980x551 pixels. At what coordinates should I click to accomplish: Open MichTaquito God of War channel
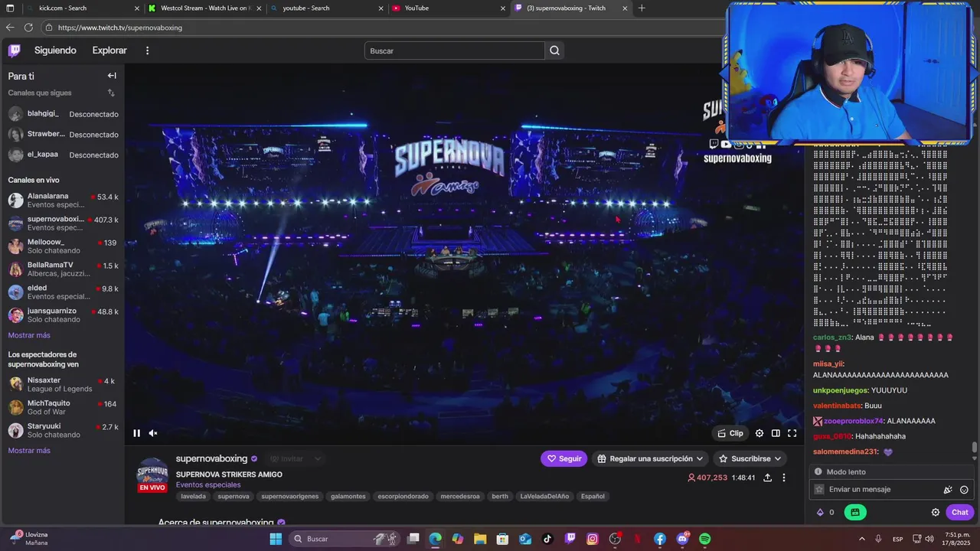(x=62, y=407)
